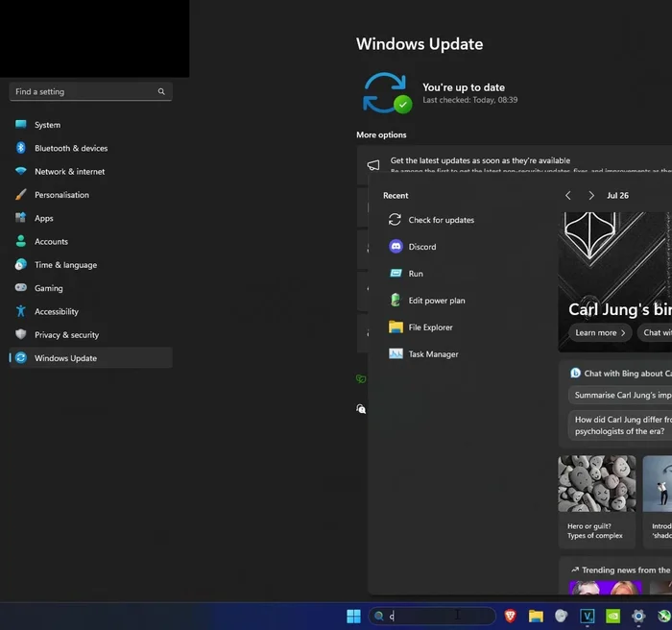This screenshot has width=672, height=630.
Task: Open File Explorer from taskbar
Action: pyautogui.click(x=536, y=617)
